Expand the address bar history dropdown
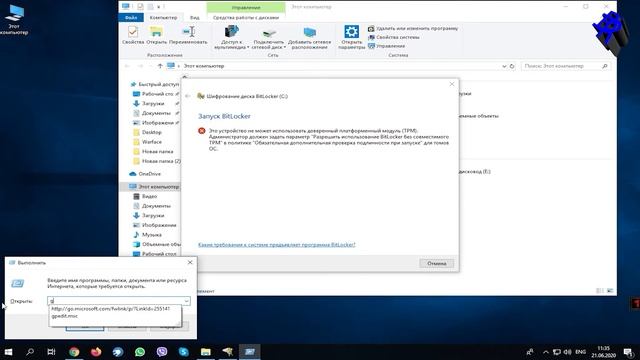Image resolution: width=640 pixels, height=360 pixels. (504, 66)
